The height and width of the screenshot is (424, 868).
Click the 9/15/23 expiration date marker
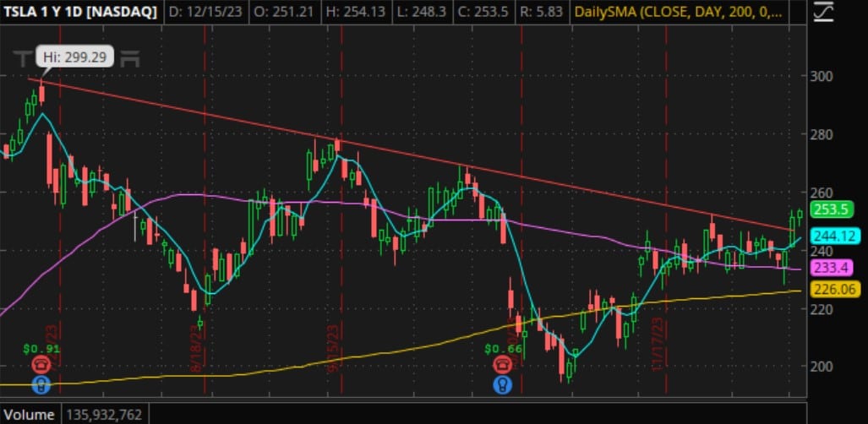point(333,349)
